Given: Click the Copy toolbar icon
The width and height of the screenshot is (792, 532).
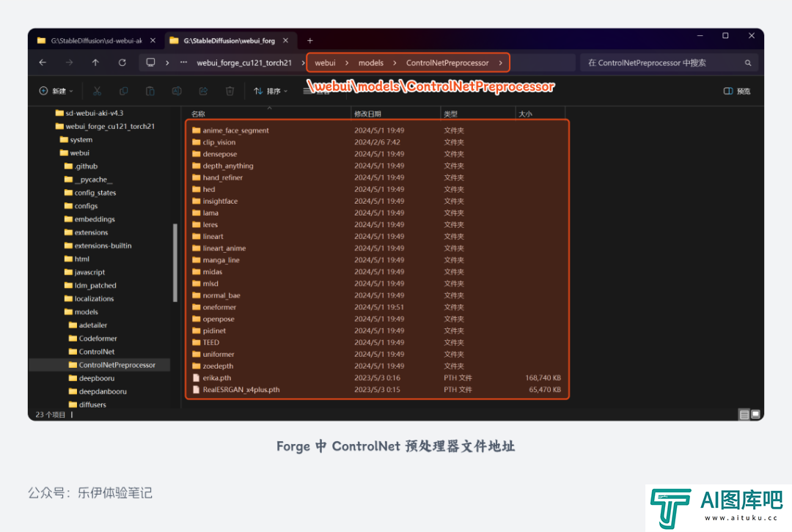Looking at the screenshot, I should point(123,91).
